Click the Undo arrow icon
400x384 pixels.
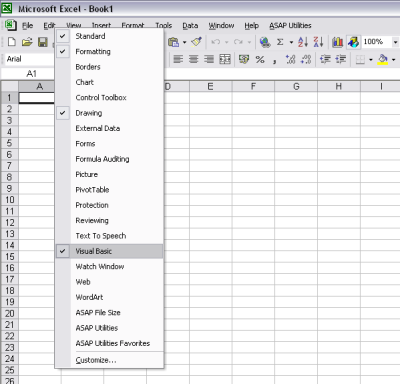click(216, 42)
